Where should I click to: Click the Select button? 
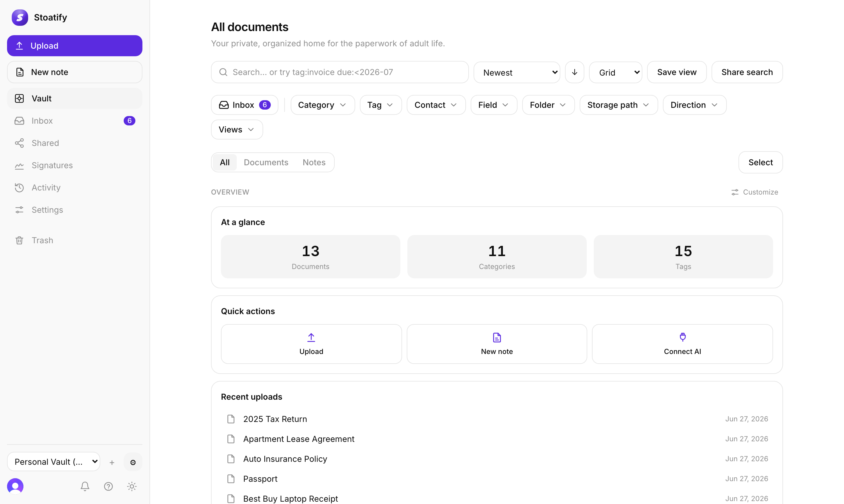click(761, 162)
